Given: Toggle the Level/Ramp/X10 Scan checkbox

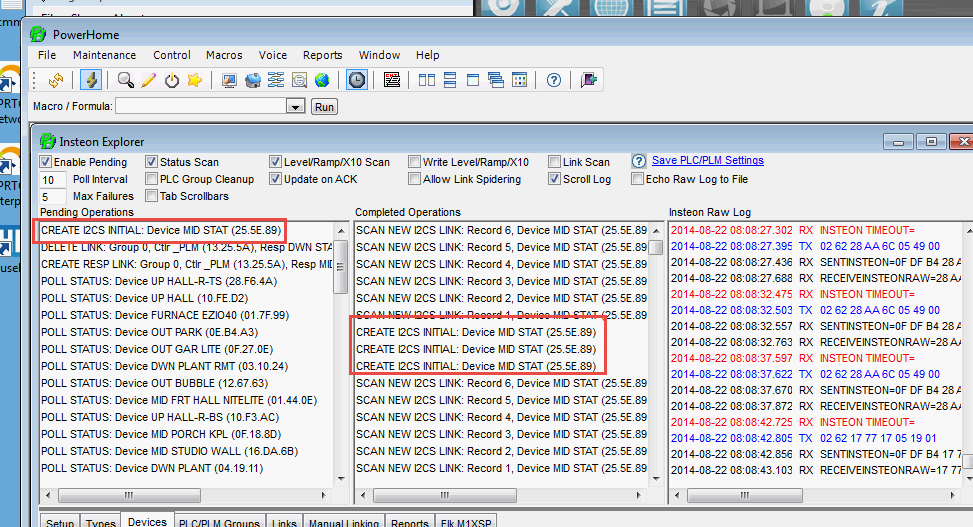Looking at the screenshot, I should pyautogui.click(x=276, y=162).
